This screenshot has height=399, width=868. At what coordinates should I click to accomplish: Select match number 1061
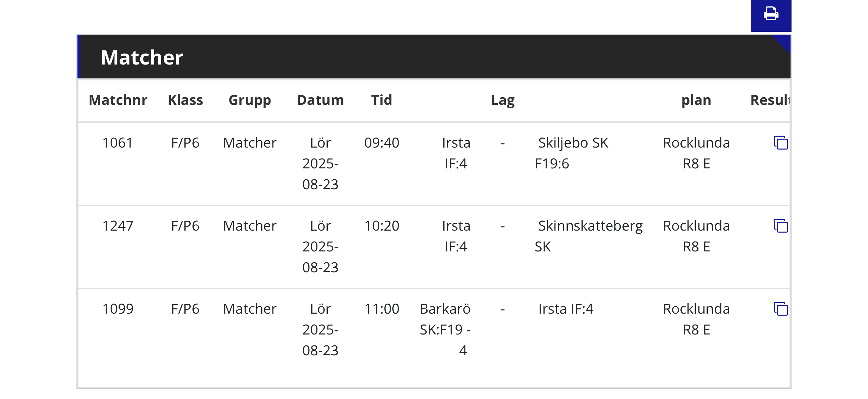click(118, 143)
